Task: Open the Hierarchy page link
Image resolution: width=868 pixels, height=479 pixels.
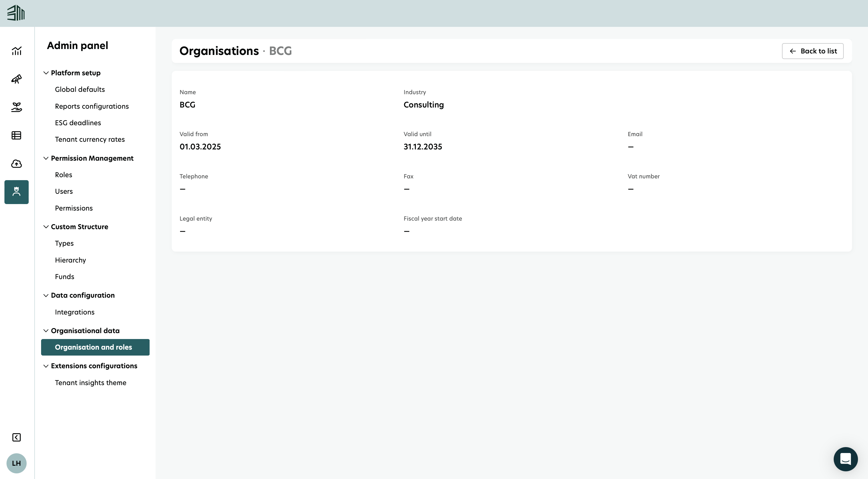Action: [x=70, y=260]
